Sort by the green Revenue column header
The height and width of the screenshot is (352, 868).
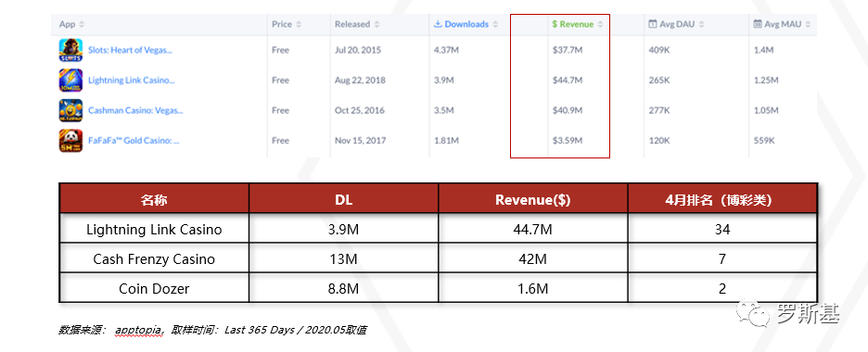(x=576, y=24)
